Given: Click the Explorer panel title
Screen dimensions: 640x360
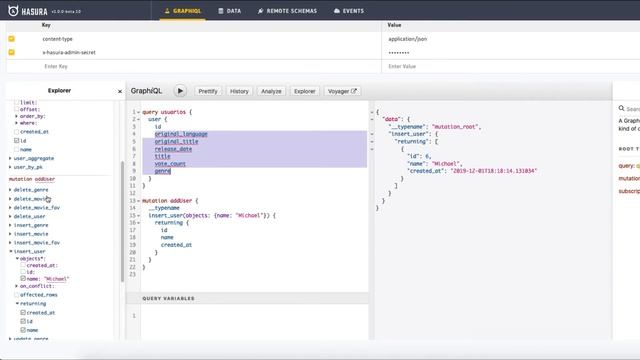Looking at the screenshot, I should pyautogui.click(x=59, y=91).
